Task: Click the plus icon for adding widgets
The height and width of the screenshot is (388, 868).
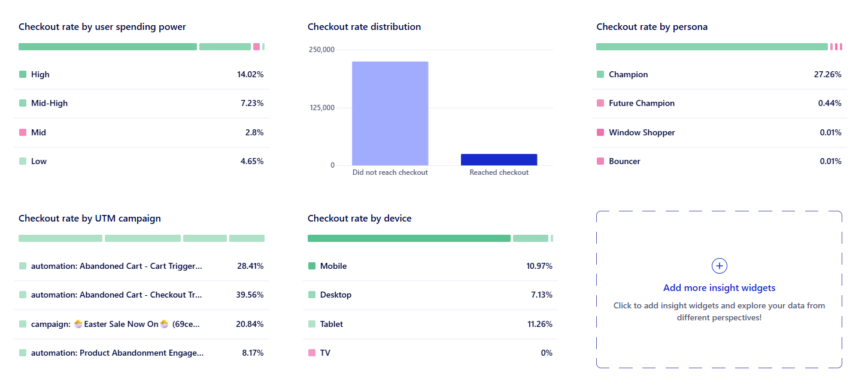Action: pyautogui.click(x=720, y=266)
